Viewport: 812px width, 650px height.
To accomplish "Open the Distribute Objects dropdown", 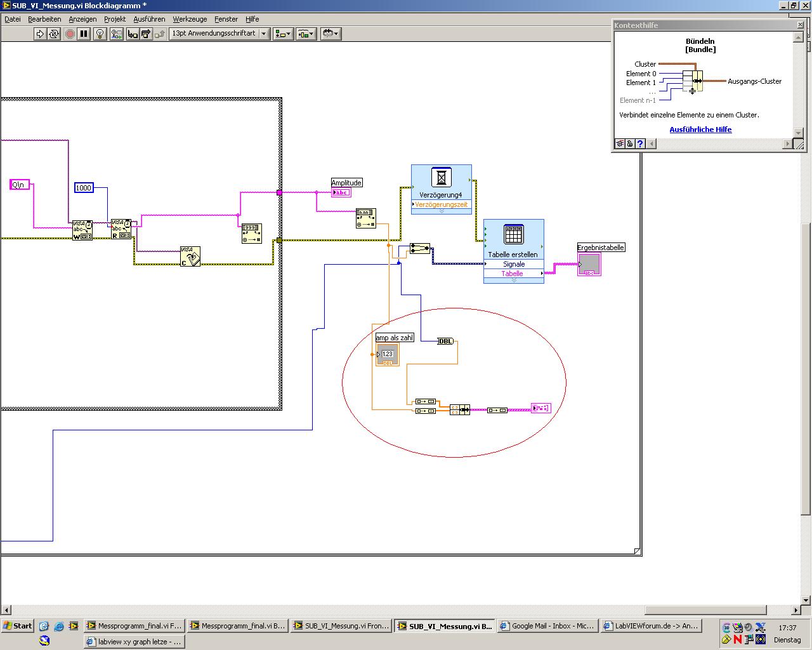I will coord(306,34).
